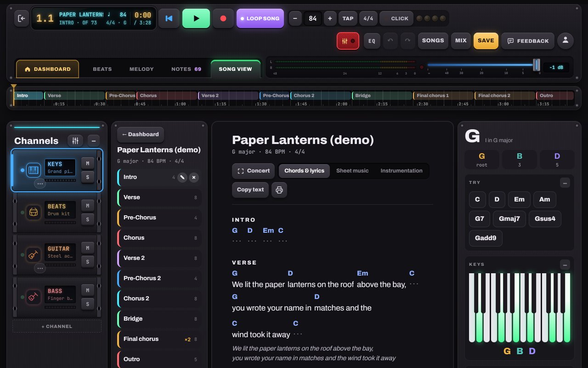Select the Sheet music view tab
The height and width of the screenshot is (368, 588).
pos(352,171)
